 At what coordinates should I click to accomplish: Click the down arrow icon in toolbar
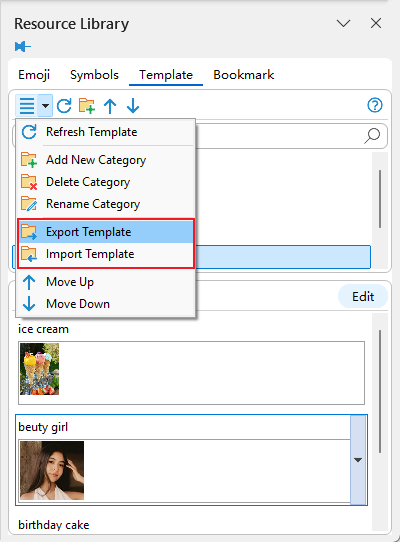(x=133, y=106)
